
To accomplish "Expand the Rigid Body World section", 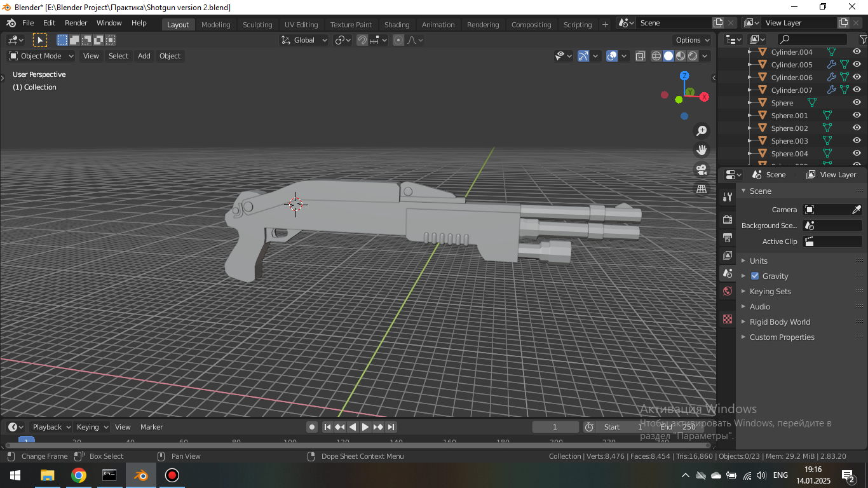I will (780, 322).
